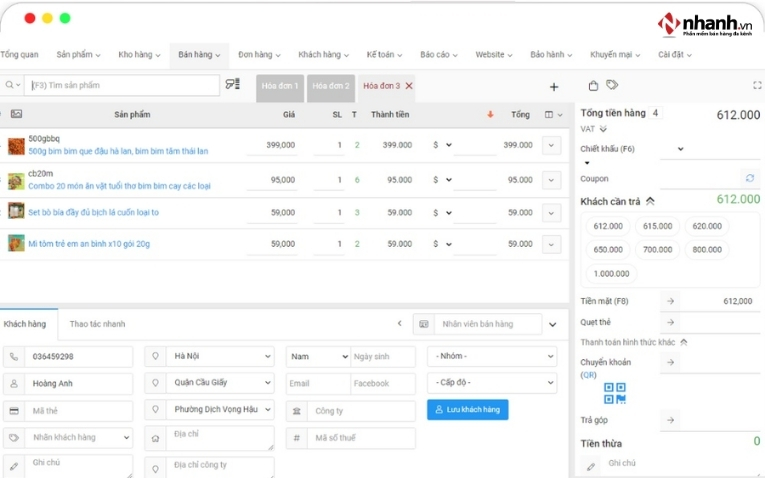The width and height of the screenshot is (765, 478).
Task: Open the Chiết khấu (F6) type dropdown
Action: (680, 149)
